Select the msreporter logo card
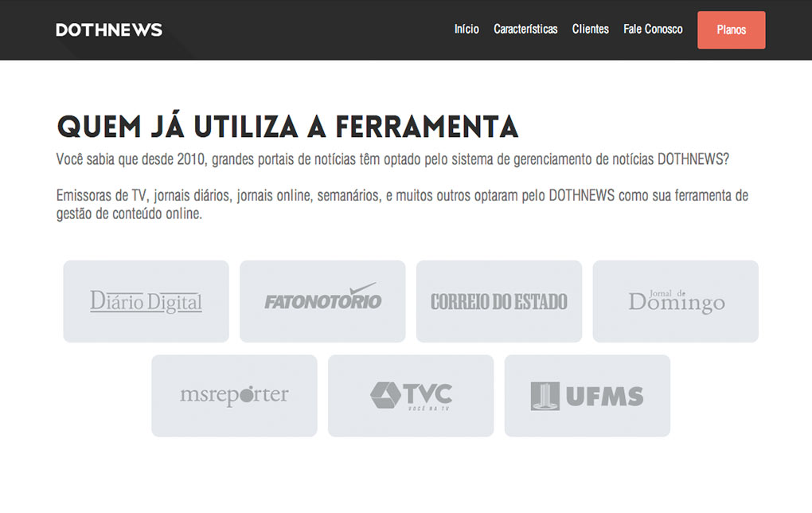 pyautogui.click(x=234, y=395)
